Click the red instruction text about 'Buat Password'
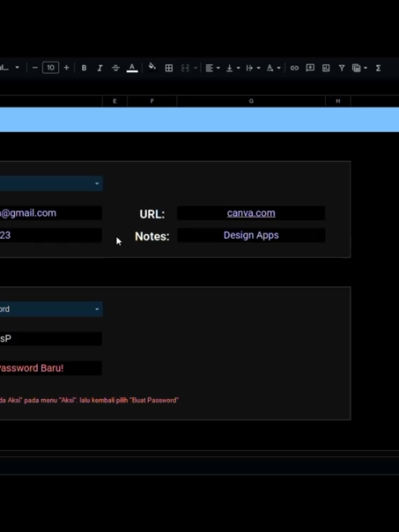The width and height of the screenshot is (399, 532). [89, 401]
